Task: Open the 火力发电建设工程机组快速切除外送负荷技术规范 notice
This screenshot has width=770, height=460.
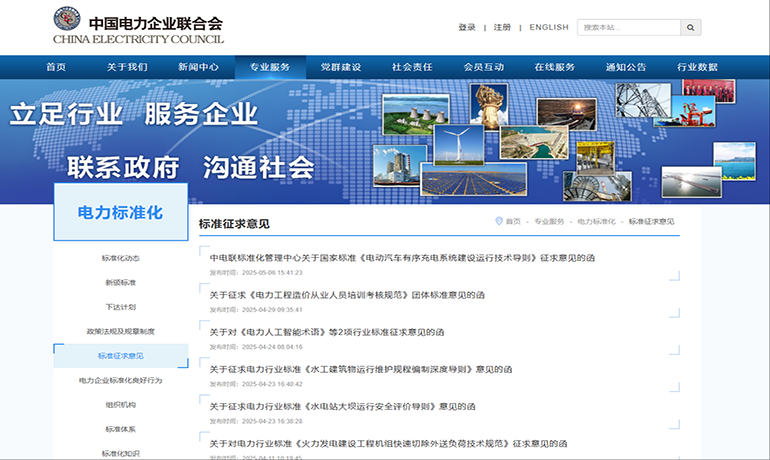Action: tap(388, 444)
